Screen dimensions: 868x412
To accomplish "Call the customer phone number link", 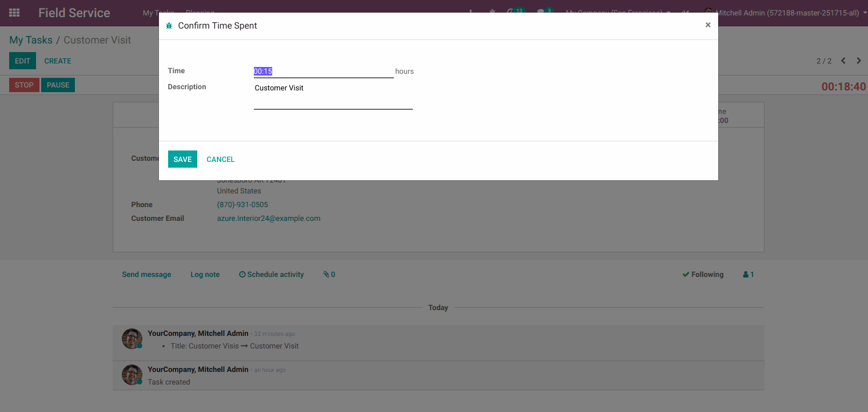I will coord(242,204).
